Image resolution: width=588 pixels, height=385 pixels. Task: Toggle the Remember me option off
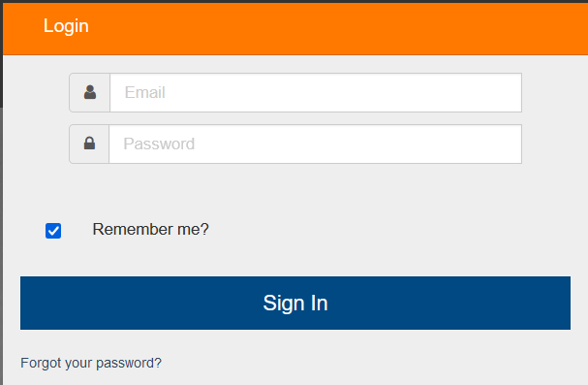click(x=53, y=231)
